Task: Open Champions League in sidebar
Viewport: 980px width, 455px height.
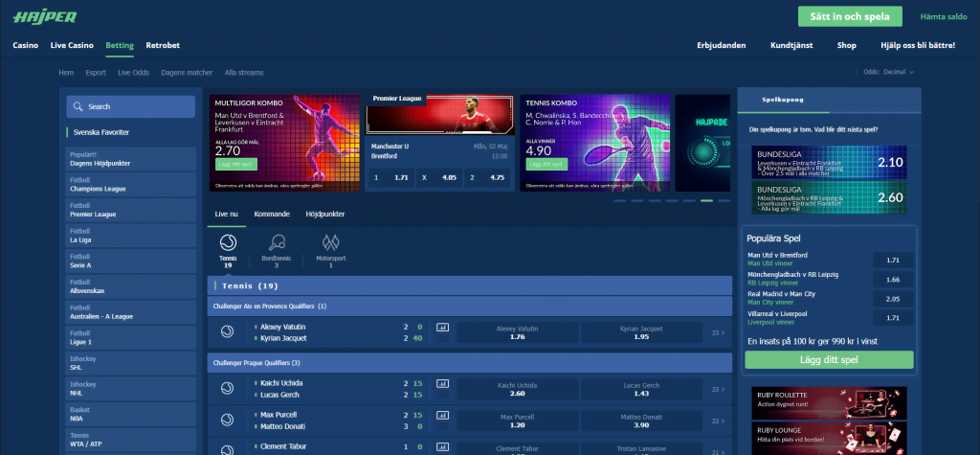Action: pyautogui.click(x=130, y=184)
